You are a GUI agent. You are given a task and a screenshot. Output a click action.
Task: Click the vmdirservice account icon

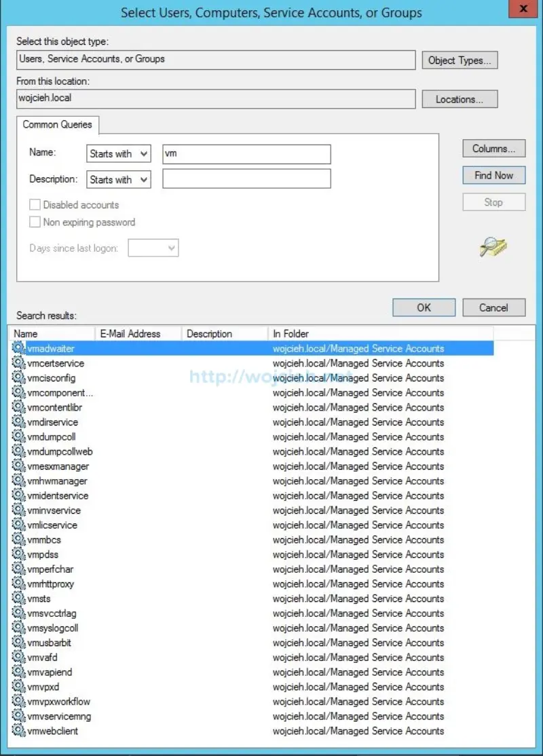point(19,421)
